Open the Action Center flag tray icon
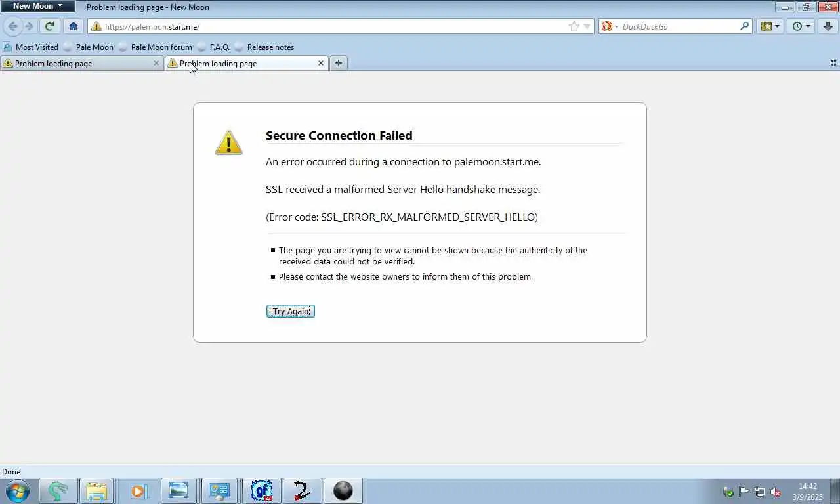Image resolution: width=840 pixels, height=504 pixels. point(744,492)
